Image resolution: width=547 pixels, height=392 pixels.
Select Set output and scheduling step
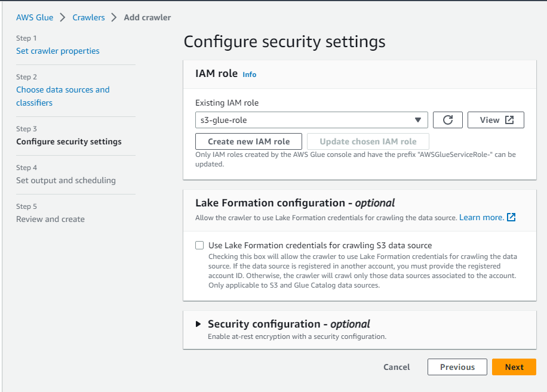66,180
